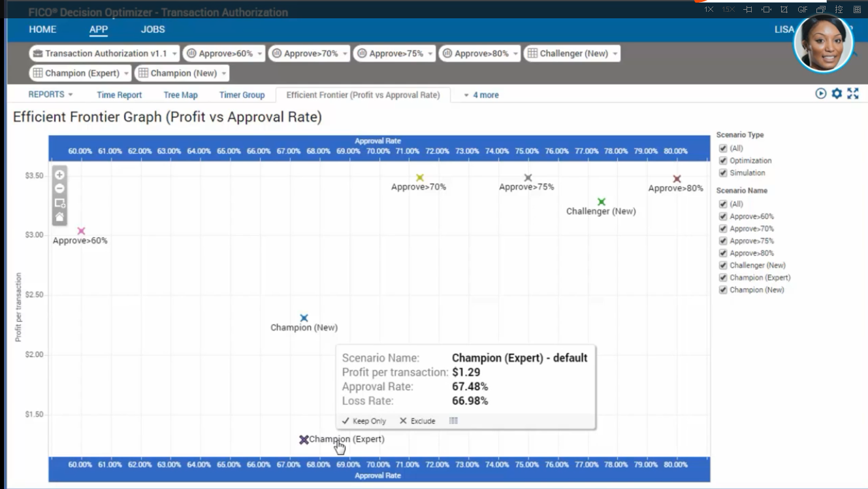Uncheck Approve>70% in Scenario Name filter
Viewport: 868px width, 489px height.
point(723,229)
